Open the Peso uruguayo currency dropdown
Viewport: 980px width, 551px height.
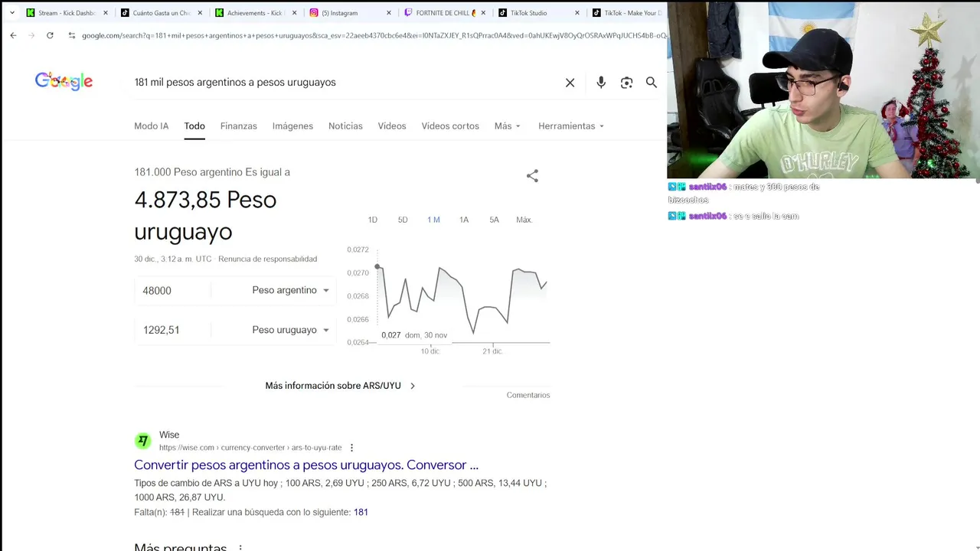pyautogui.click(x=290, y=330)
